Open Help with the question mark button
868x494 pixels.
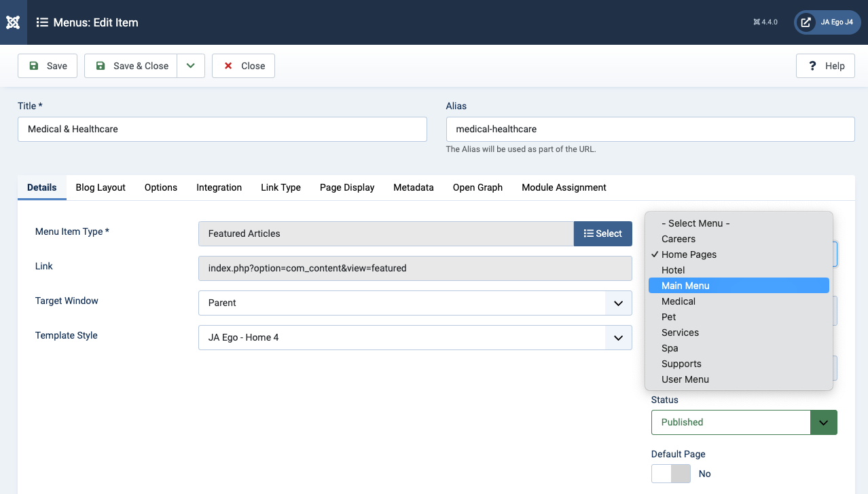pyautogui.click(x=825, y=66)
